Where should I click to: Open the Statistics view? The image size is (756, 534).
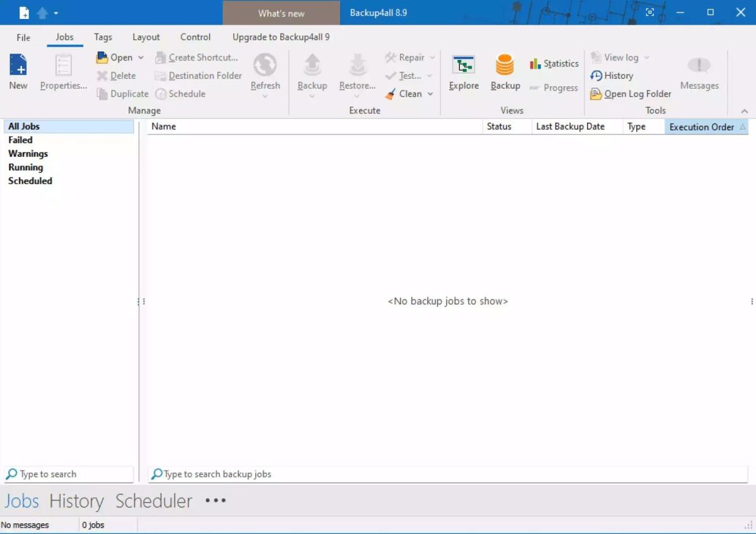[554, 64]
